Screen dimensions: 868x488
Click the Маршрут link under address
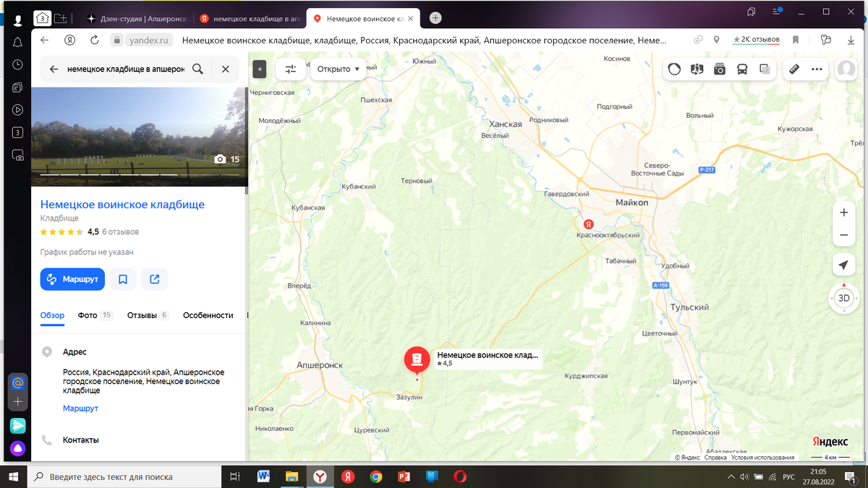[x=80, y=408]
